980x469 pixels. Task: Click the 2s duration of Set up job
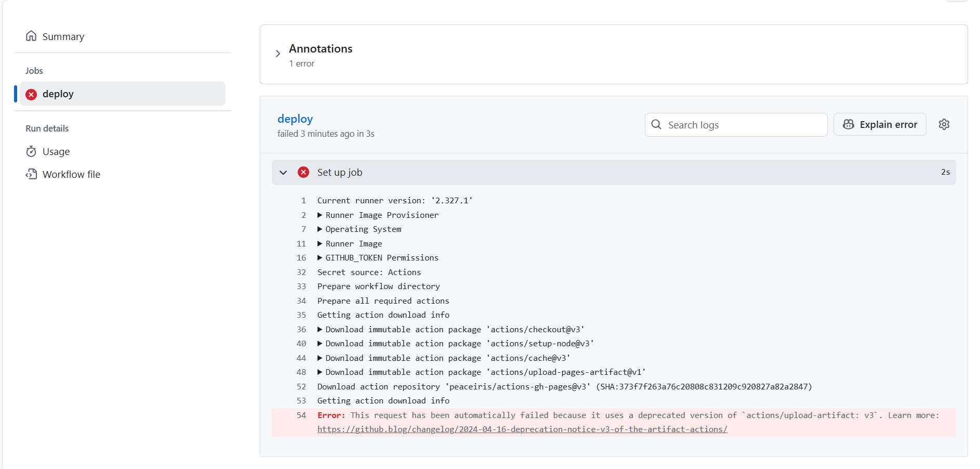tap(945, 172)
